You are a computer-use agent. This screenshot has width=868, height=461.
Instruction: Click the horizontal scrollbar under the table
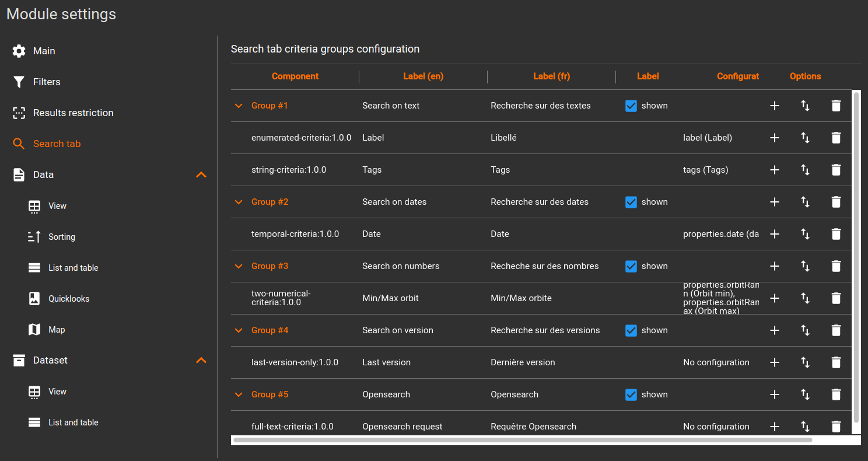(x=523, y=440)
